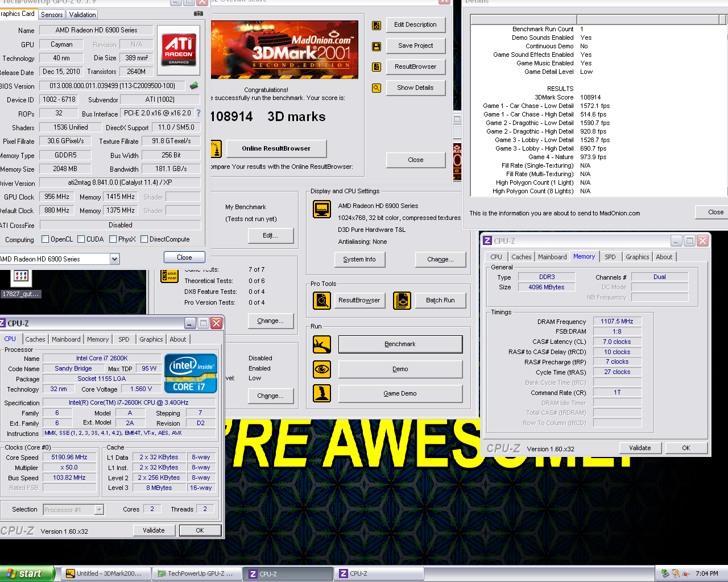728x582 pixels.
Task: Click Edit button under My Benchmark
Action: click(x=271, y=235)
